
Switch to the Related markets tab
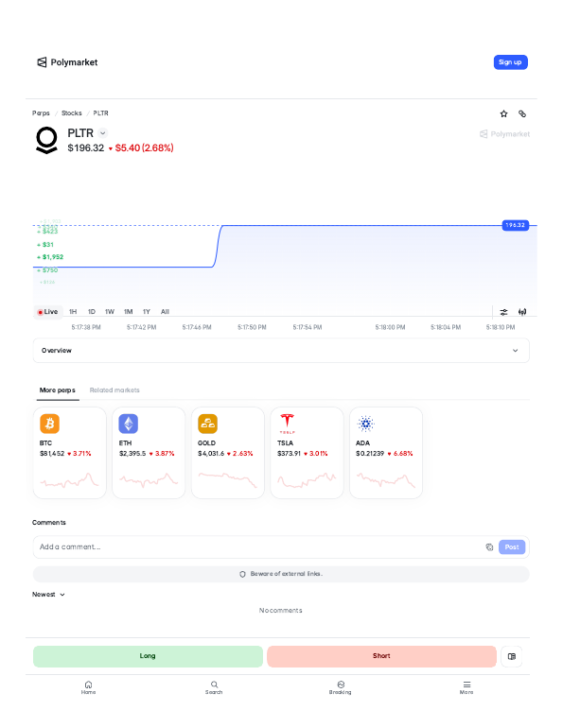[x=114, y=390]
